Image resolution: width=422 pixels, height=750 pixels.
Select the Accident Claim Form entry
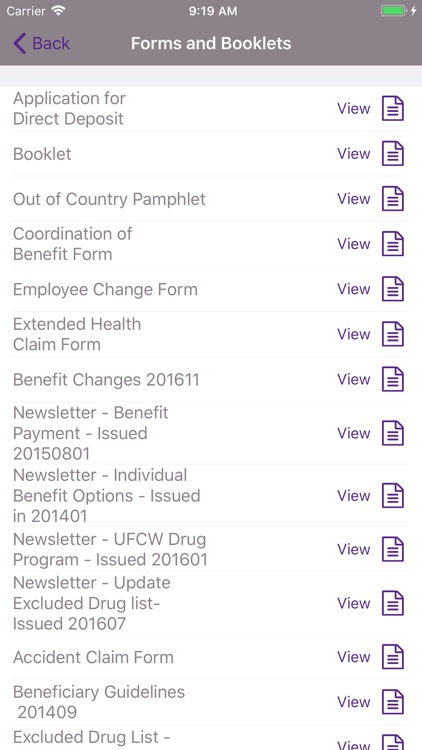point(211,657)
